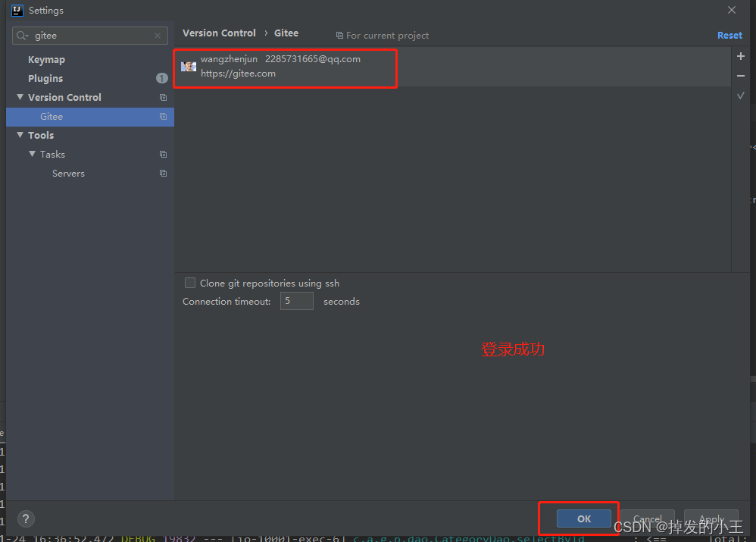
Task: Open the Keymap settings page
Action: pos(46,60)
